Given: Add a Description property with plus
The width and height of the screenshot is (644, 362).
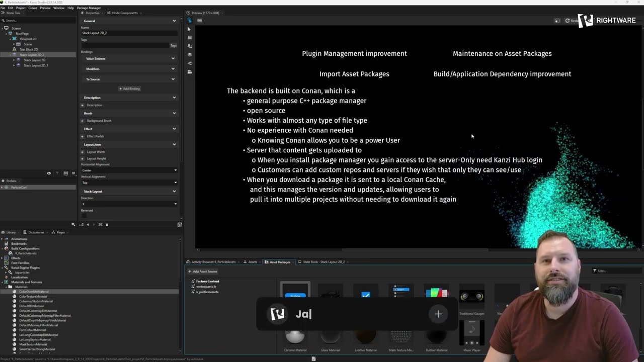Looking at the screenshot, I should click(x=83, y=105).
